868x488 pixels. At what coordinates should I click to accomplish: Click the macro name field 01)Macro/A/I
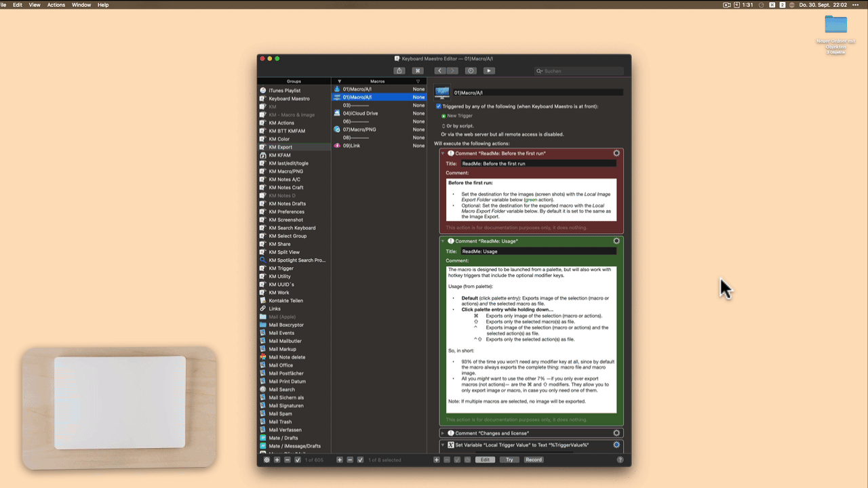coord(538,92)
